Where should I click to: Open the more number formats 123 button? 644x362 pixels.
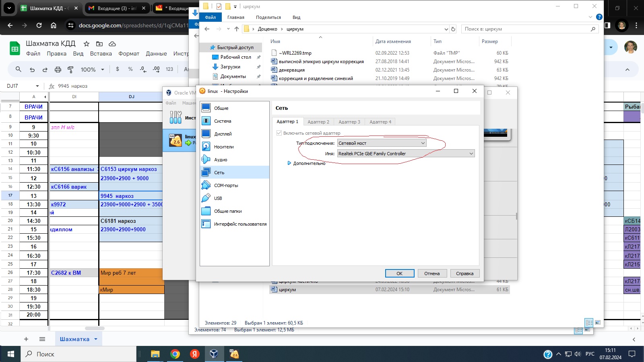pos(169,69)
